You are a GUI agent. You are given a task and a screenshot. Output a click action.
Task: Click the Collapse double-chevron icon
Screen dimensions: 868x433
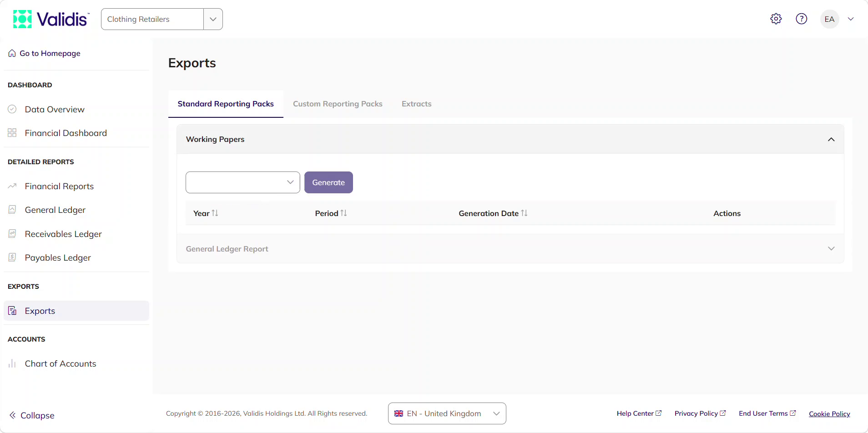point(13,415)
